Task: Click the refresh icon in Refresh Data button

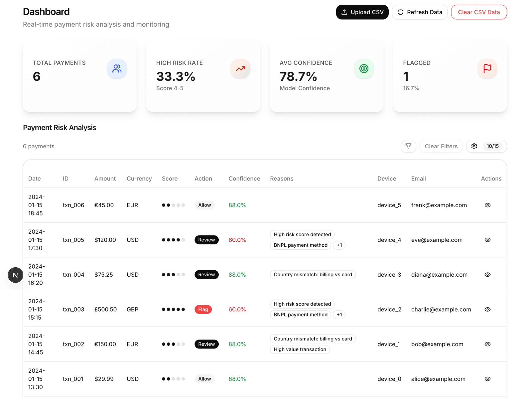Action: 400,12
